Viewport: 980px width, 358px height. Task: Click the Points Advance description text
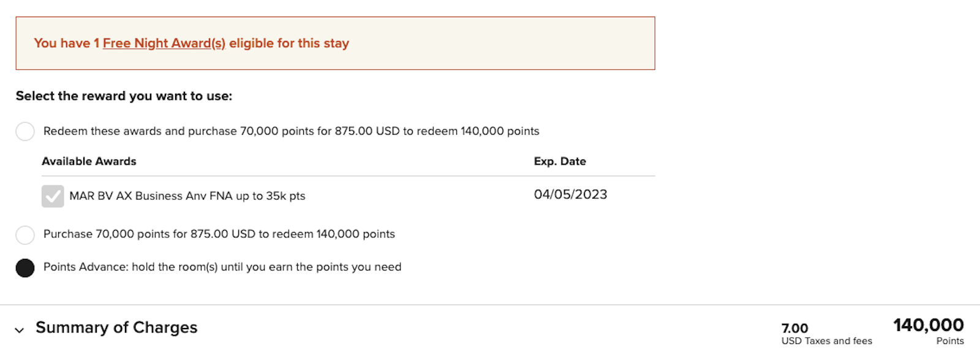[x=222, y=267]
